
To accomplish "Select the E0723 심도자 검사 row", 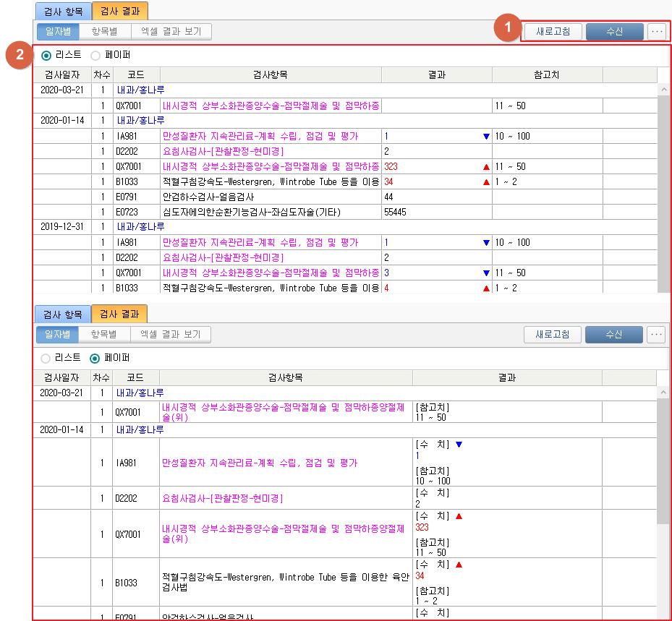I will pos(250,212).
